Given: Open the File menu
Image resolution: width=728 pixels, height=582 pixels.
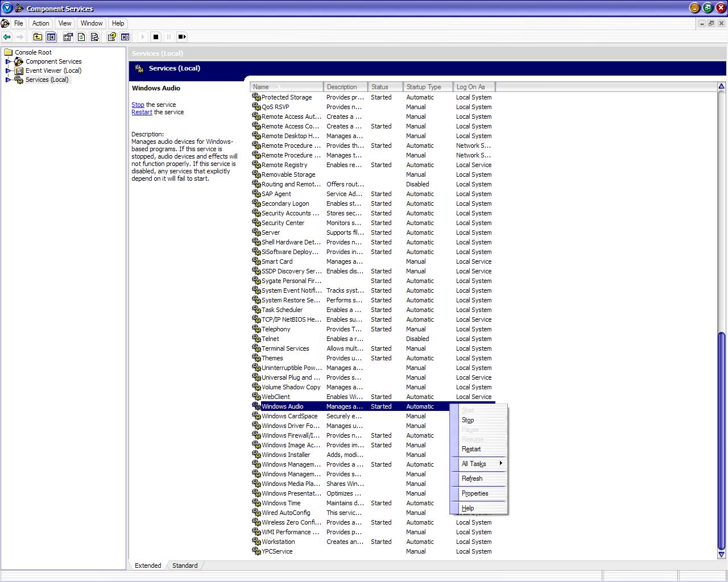Looking at the screenshot, I should (19, 23).
